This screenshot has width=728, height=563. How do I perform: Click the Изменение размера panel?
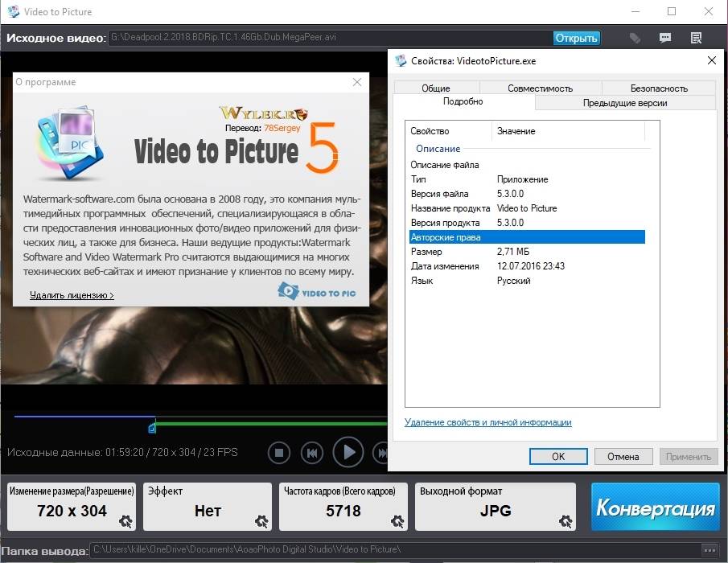[72, 507]
